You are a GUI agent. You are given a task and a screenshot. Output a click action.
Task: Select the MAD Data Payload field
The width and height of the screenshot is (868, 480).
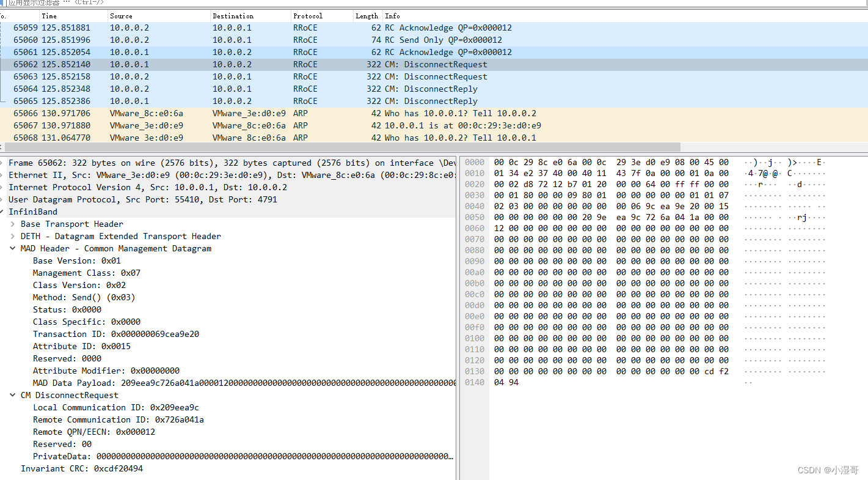coord(244,383)
